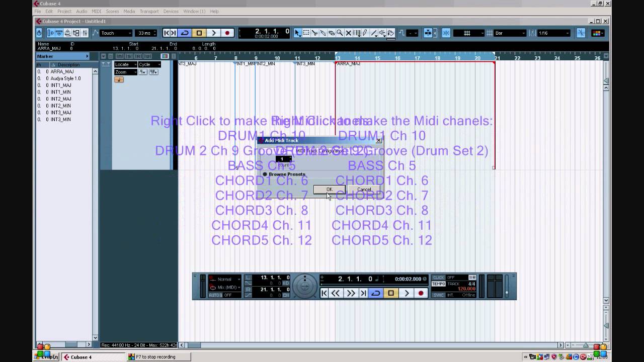
Task: Toggle Snap on/off
Action: 446,33
